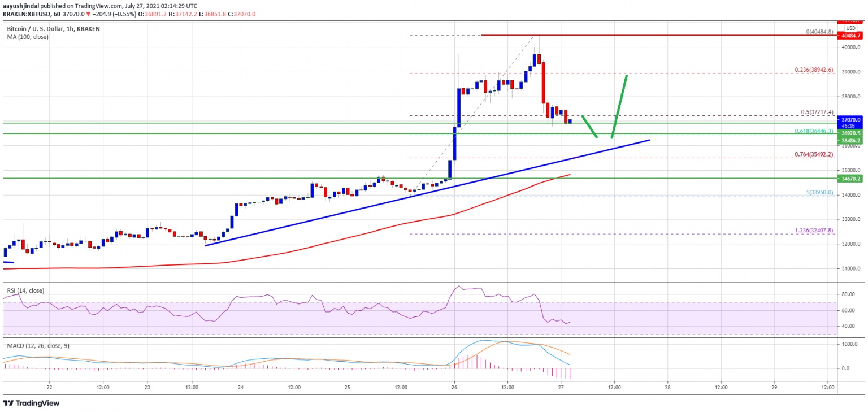This screenshot has width=868, height=412.
Task: Select the MA (100, close) indicator legend
Action: click(28, 37)
